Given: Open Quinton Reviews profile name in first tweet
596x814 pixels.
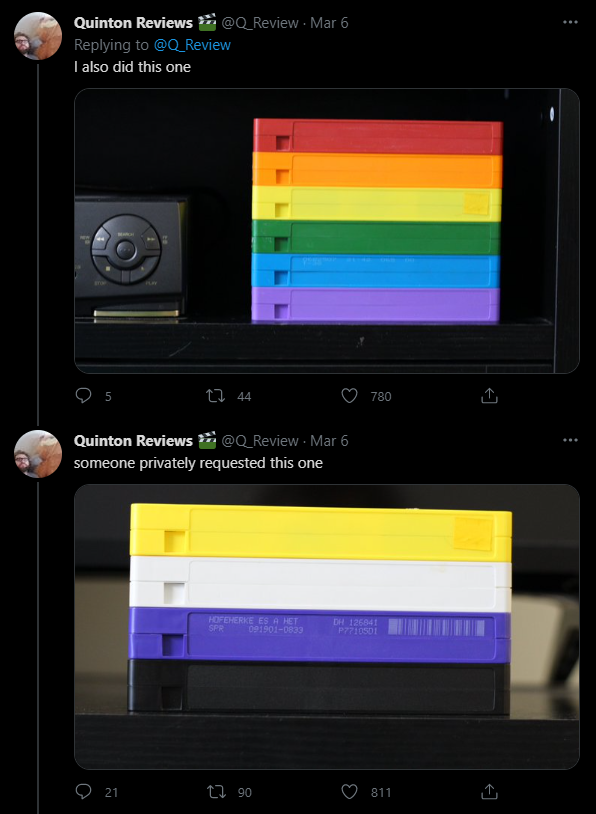Looking at the screenshot, I should click(133, 23).
